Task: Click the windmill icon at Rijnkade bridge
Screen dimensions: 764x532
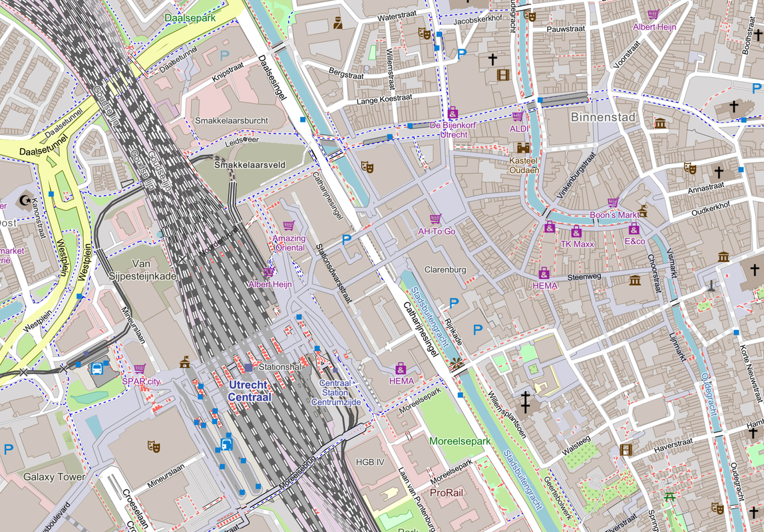Action: (x=457, y=362)
